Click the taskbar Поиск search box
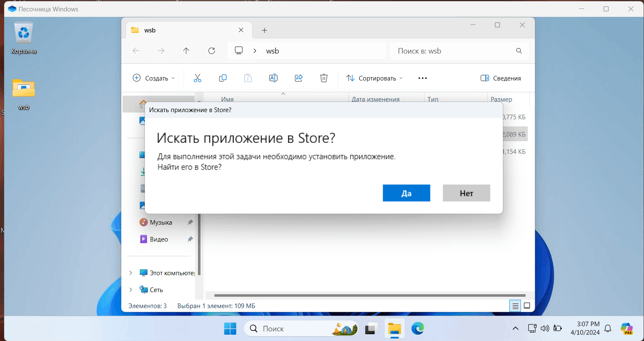644x341 pixels. 302,328
